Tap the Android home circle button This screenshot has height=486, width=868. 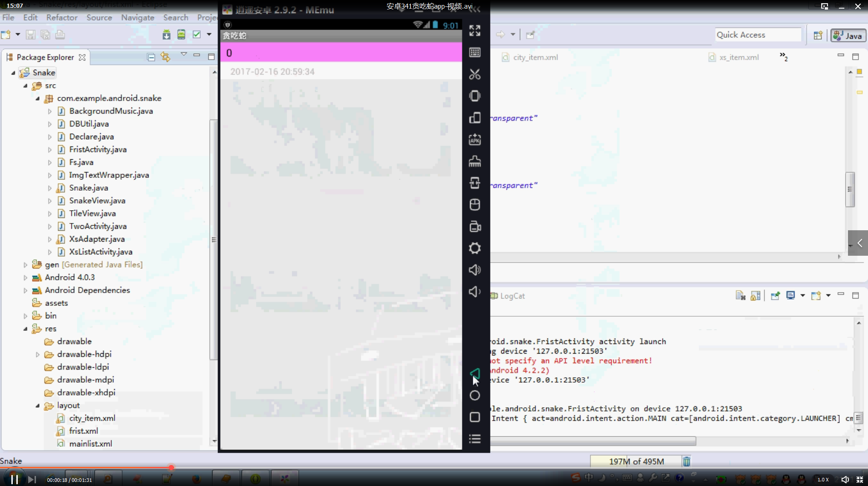click(474, 395)
